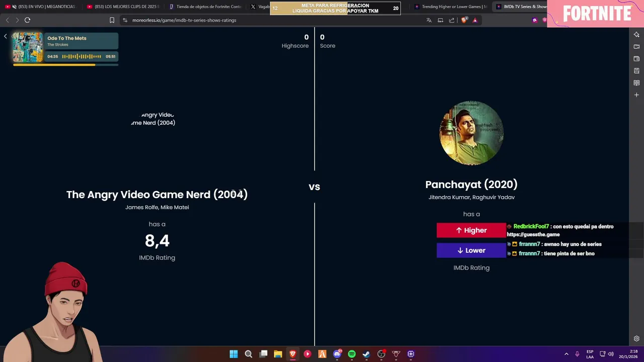This screenshot has height=362, width=644.
Task: Open Windows Start menu
Action: coord(233,354)
